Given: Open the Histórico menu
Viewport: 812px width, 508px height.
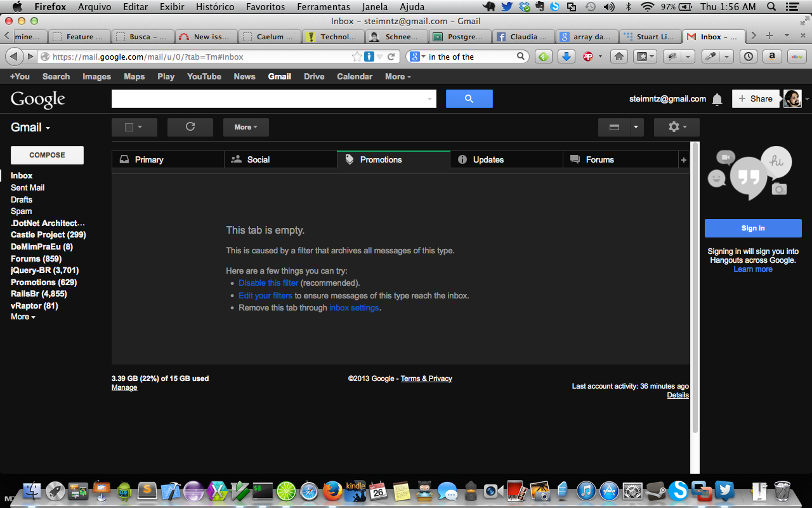Looking at the screenshot, I should [214, 6].
